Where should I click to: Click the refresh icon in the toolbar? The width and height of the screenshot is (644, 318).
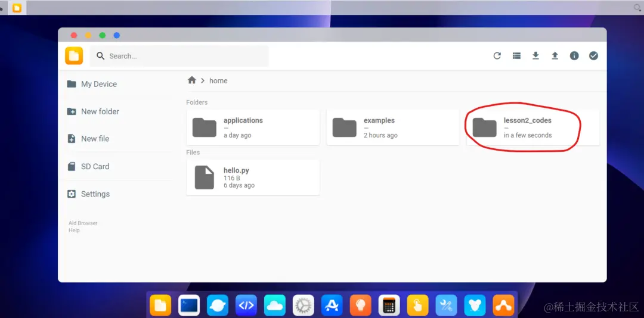497,56
